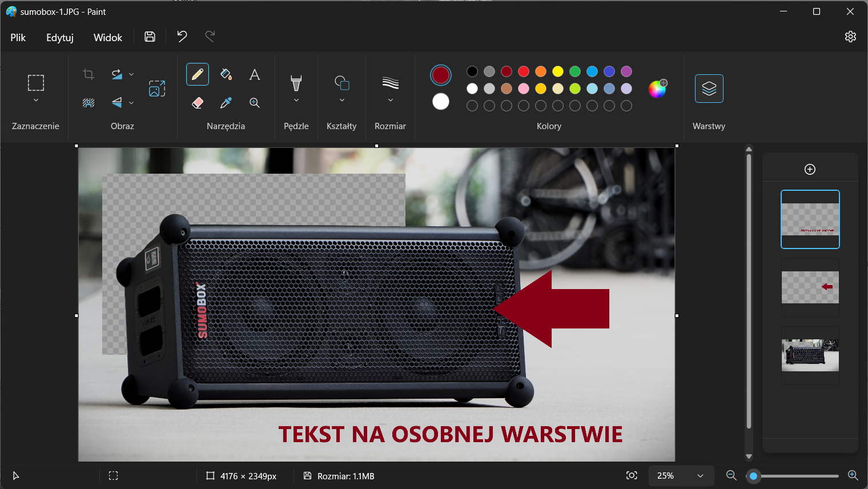Open the Widok menu
Image resolution: width=868 pixels, height=489 pixels.
pyautogui.click(x=108, y=37)
